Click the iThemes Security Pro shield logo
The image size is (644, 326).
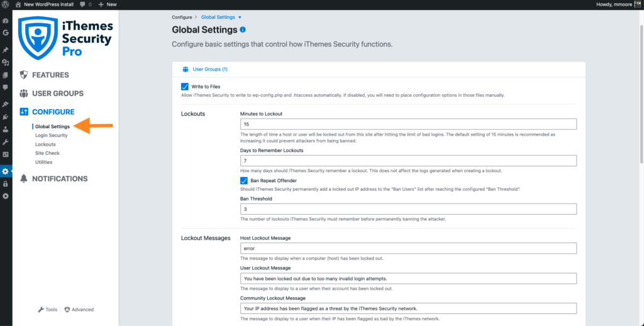(x=38, y=38)
